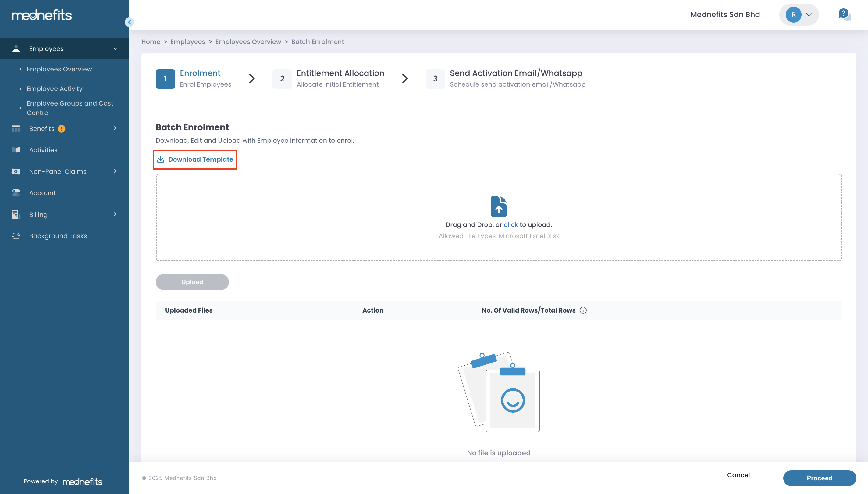Click Employees Overview breadcrumb link

click(x=248, y=42)
